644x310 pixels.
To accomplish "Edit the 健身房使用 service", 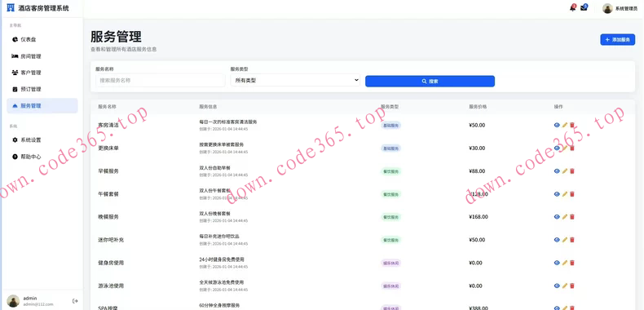I will point(565,263).
